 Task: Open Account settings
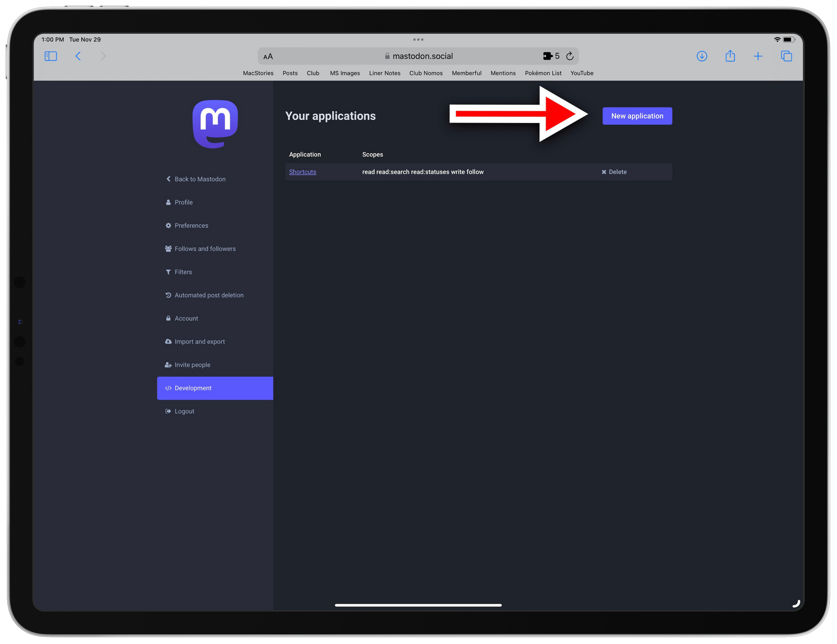pos(215,318)
